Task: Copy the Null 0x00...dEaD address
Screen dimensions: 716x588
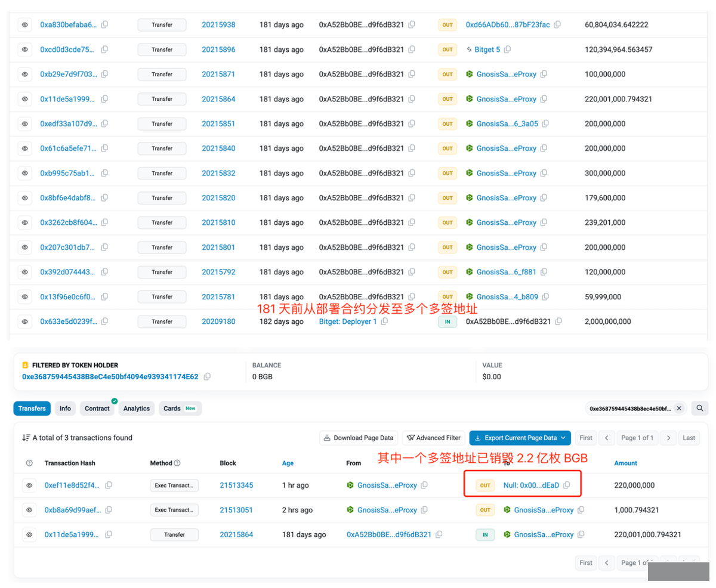Action: point(567,485)
